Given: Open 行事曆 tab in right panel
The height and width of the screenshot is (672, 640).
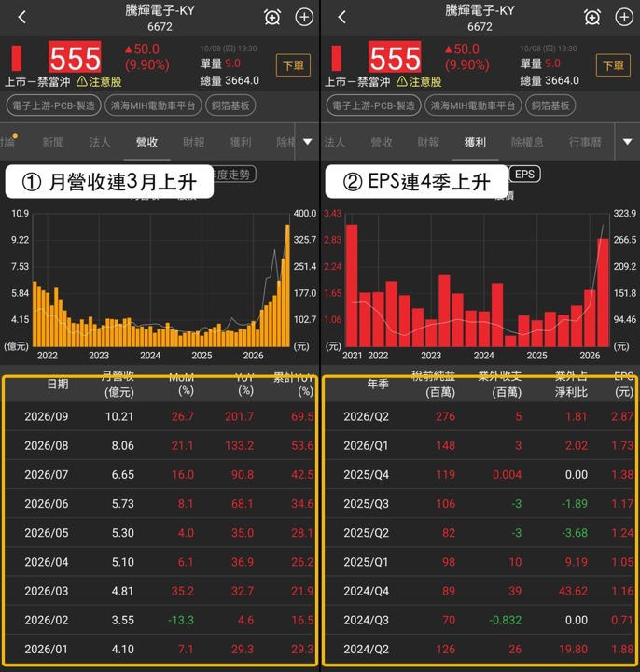Looking at the screenshot, I should [585, 142].
